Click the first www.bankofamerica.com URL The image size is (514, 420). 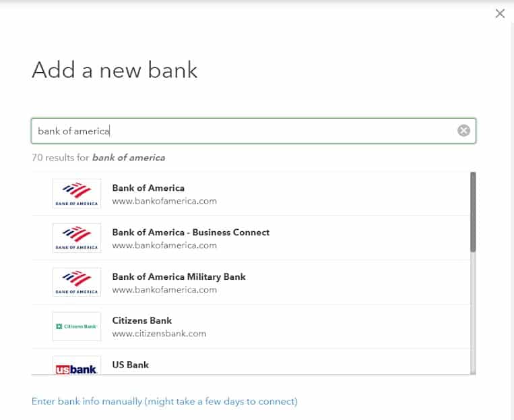point(164,201)
